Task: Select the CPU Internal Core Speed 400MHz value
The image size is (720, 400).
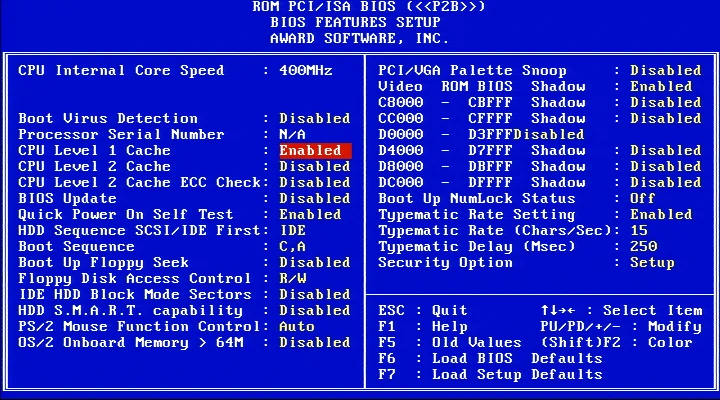Action: (306, 70)
